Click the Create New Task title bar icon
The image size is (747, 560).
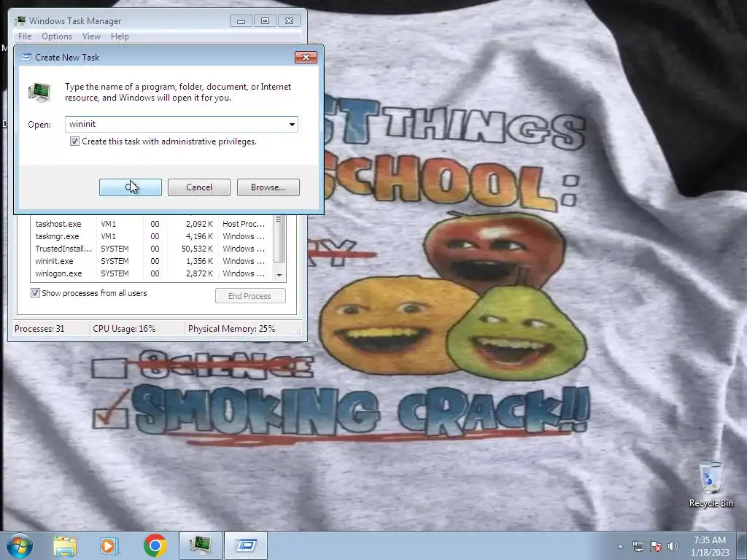pyautogui.click(x=27, y=57)
